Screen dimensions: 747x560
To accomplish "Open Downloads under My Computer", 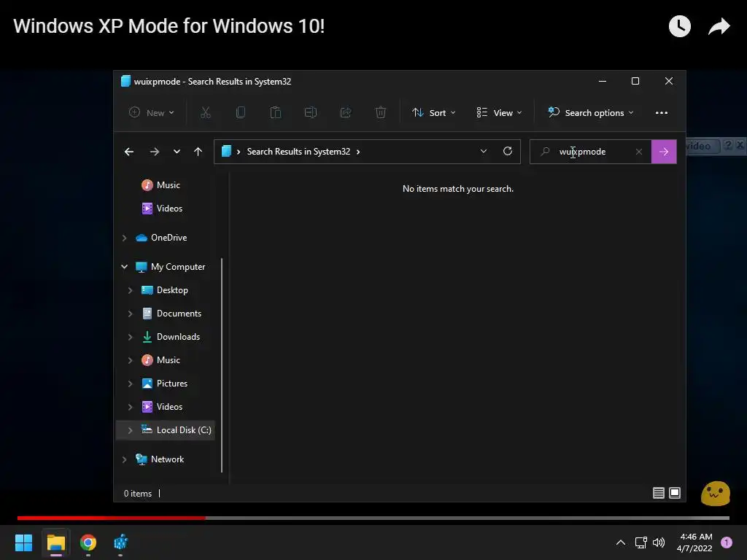I will pos(171,337).
